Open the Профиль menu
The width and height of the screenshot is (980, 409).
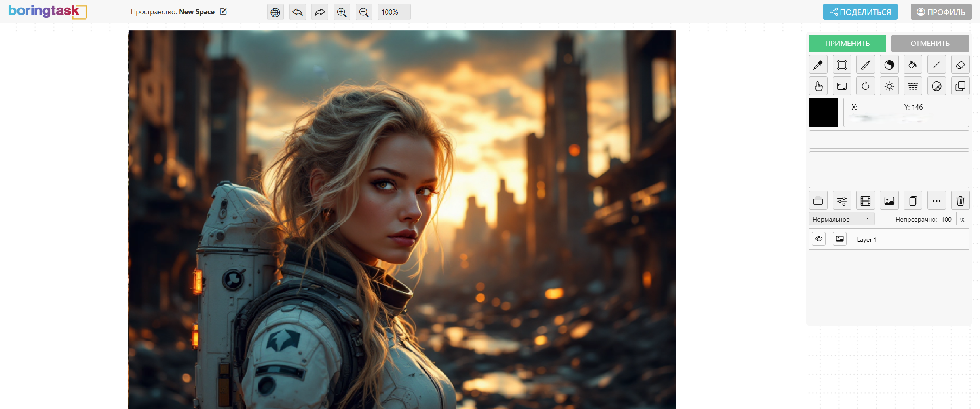pyautogui.click(x=940, y=12)
